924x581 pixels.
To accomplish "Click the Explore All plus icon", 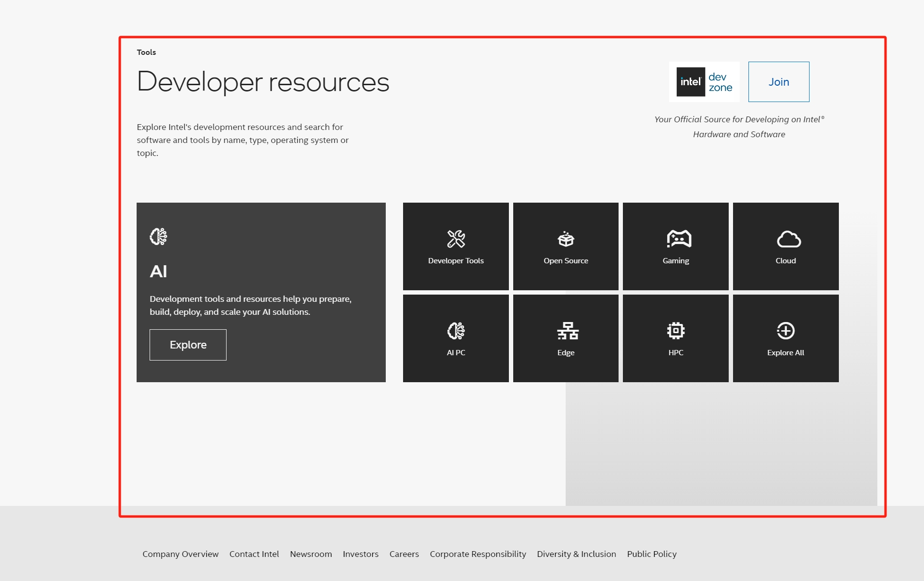I will pyautogui.click(x=785, y=331).
